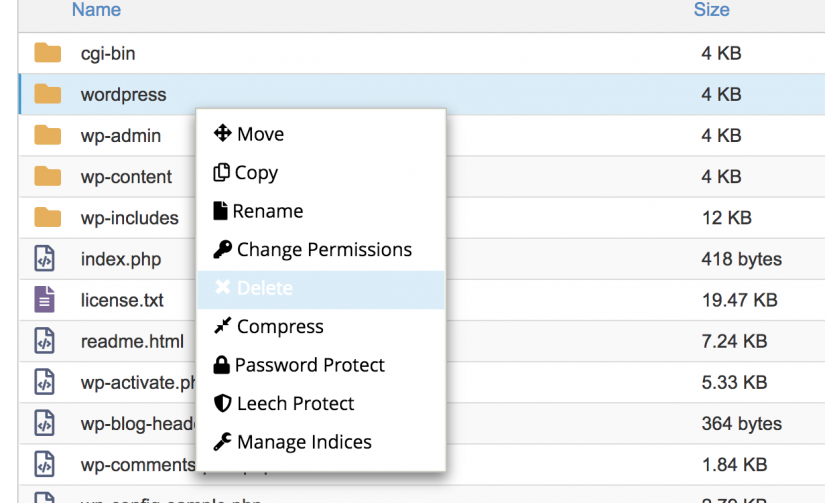Choose Move from the context menu
The image size is (825, 503).
pos(321,134)
